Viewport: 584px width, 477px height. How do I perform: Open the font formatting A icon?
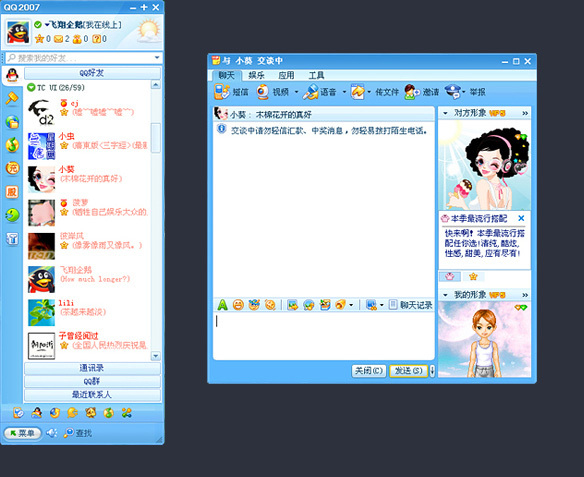click(x=222, y=305)
